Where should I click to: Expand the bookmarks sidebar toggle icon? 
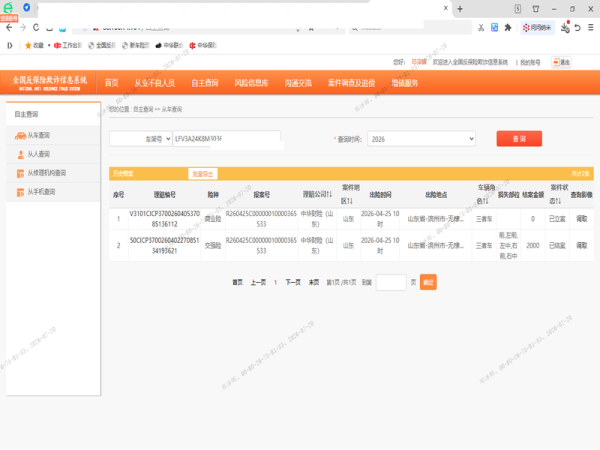[x=10, y=46]
